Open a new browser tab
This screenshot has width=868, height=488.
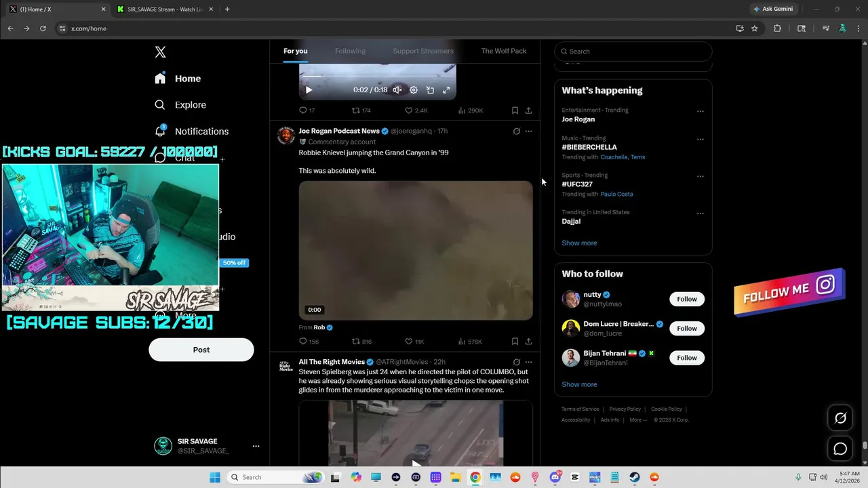[227, 9]
